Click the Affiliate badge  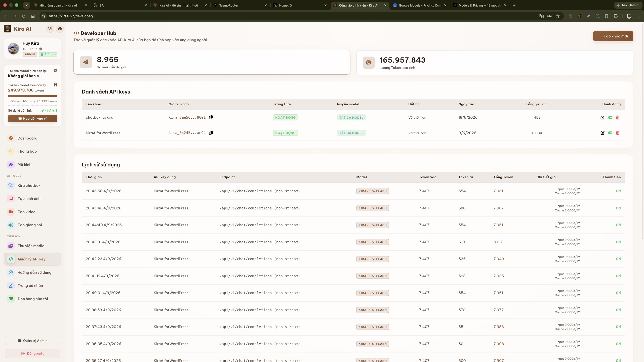48,54
